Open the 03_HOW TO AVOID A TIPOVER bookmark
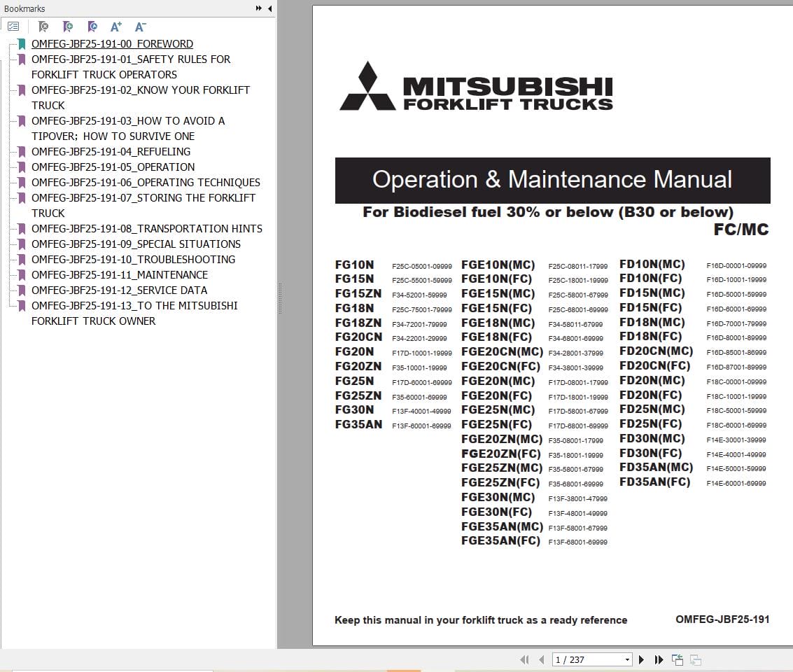 click(x=128, y=128)
